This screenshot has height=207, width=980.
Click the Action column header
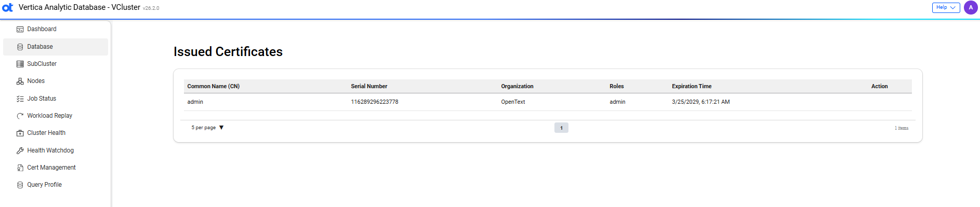pyautogui.click(x=879, y=86)
